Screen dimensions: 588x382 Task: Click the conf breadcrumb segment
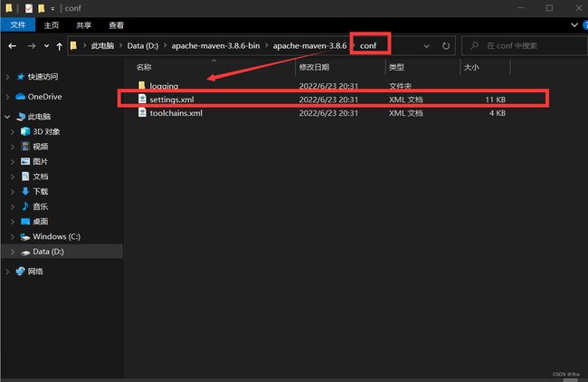coord(368,46)
